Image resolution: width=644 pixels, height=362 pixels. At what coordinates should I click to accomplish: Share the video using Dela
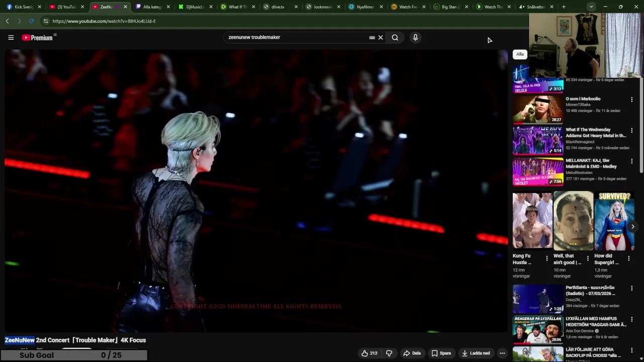[x=412, y=353]
